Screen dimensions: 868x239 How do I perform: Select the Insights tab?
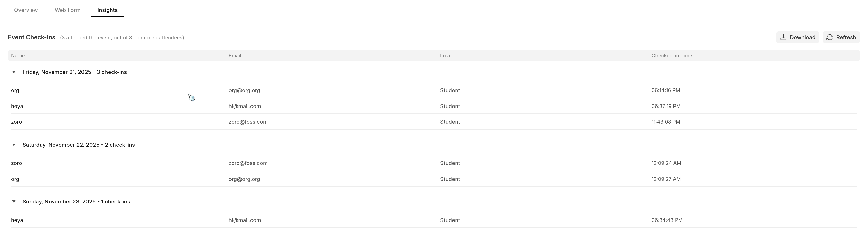click(x=108, y=10)
